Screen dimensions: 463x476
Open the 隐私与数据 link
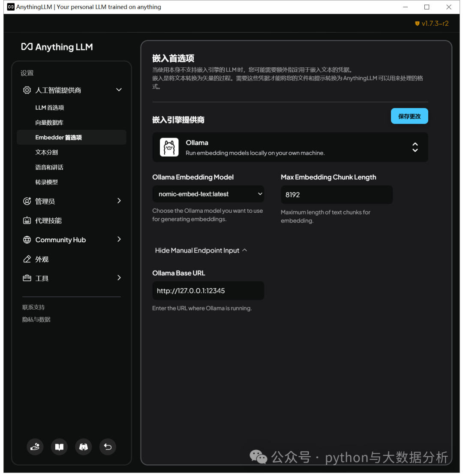36,319
